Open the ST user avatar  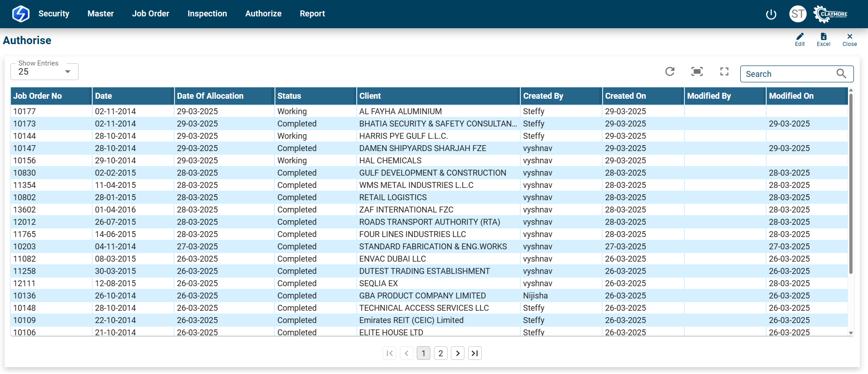tap(798, 14)
